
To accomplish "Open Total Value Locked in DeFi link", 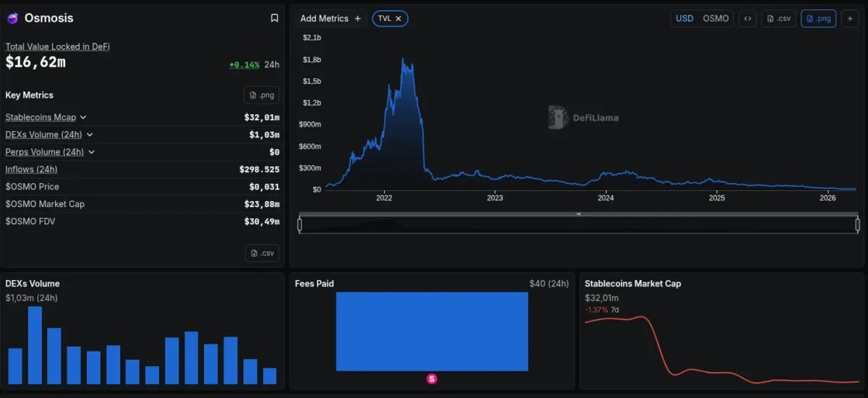I will coord(58,46).
